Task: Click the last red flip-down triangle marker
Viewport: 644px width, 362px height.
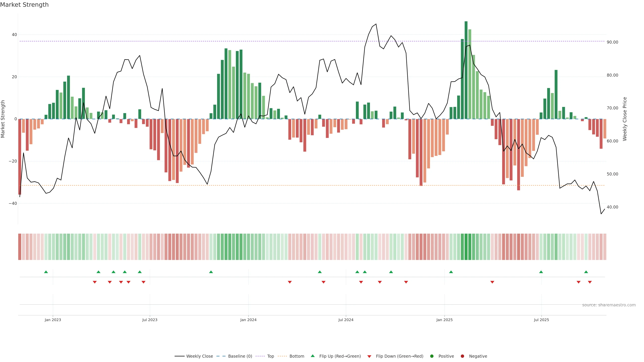Action: tap(590, 282)
